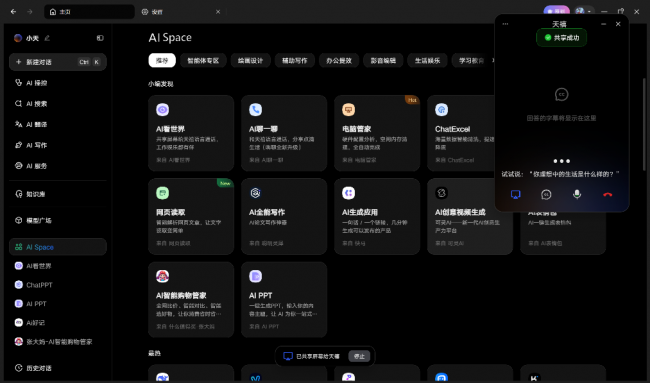Open the home tab with house icon
The width and height of the screenshot is (650, 383).
tap(89, 12)
